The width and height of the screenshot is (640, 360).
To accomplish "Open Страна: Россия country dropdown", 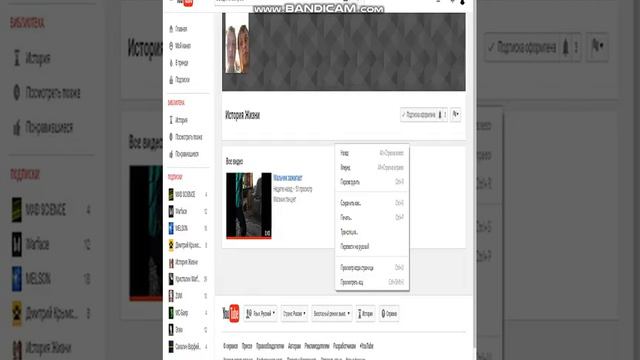I will pos(294,313).
